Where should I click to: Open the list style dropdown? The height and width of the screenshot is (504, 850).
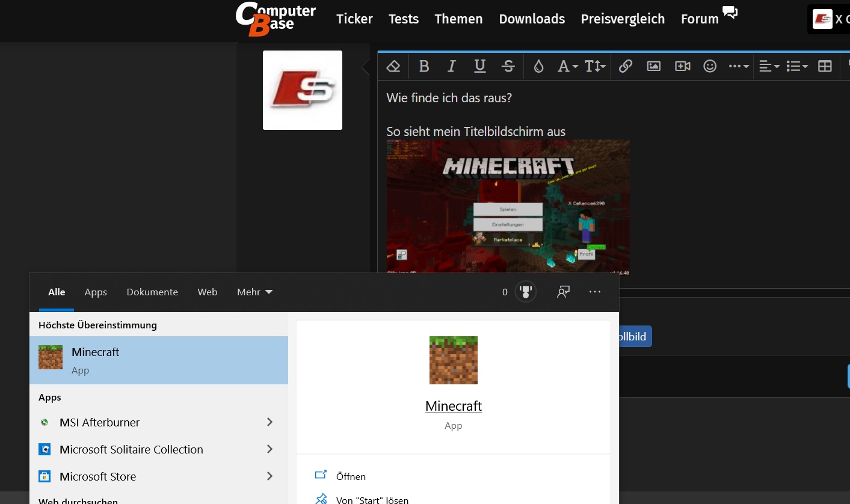pyautogui.click(x=797, y=66)
